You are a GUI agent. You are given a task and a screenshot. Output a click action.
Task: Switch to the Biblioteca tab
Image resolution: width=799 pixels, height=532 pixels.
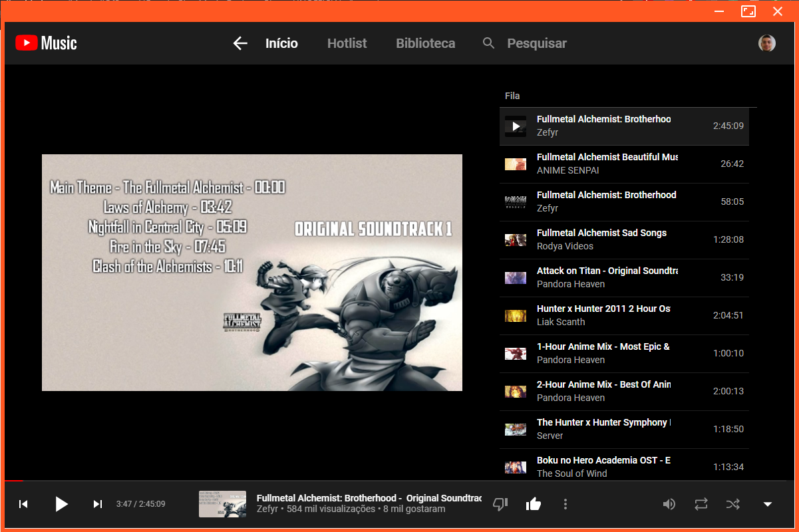tap(426, 43)
